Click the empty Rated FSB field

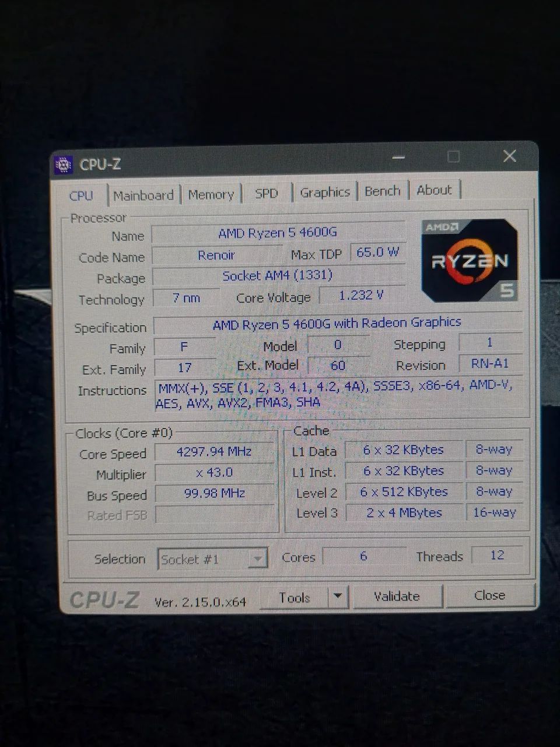pos(214,514)
